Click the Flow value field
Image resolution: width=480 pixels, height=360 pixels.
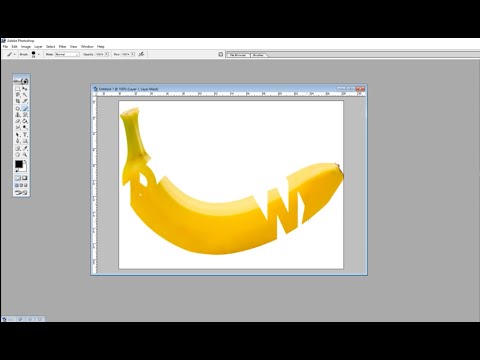tap(126, 54)
